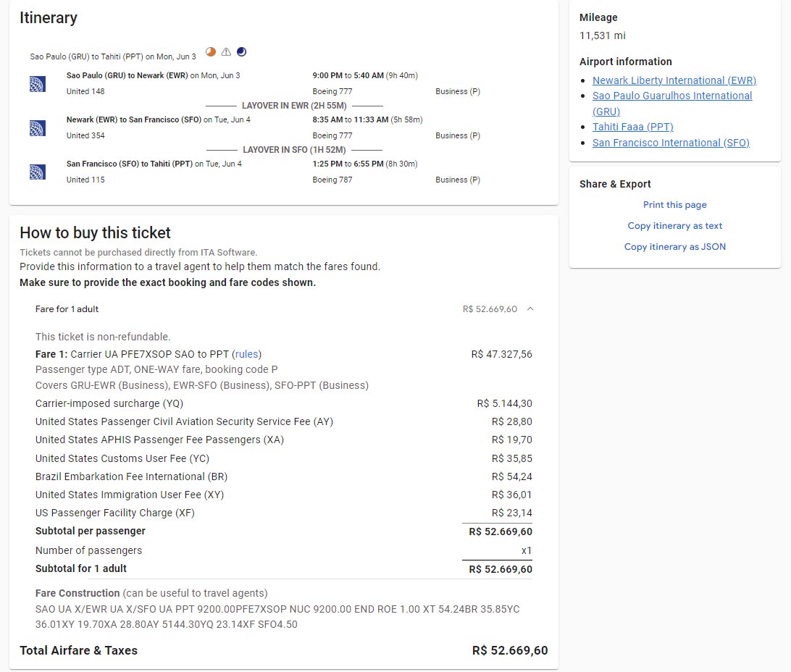Click the Boeing 787 aircraft text

(332, 180)
